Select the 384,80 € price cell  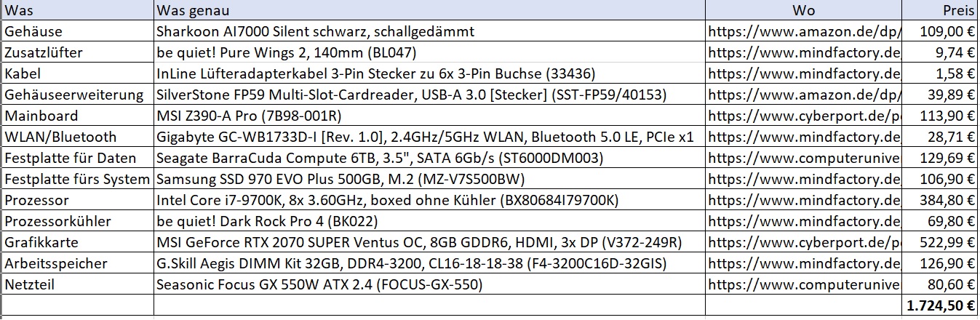940,200
